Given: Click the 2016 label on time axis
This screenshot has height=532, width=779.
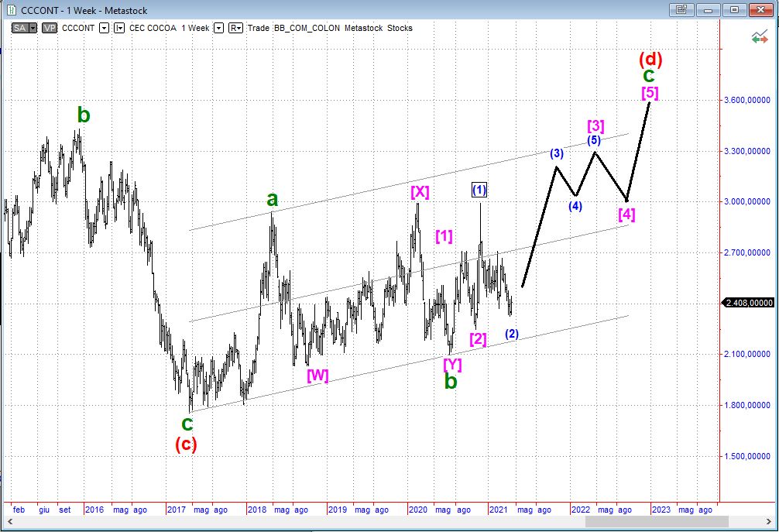Looking at the screenshot, I should 94,510.
